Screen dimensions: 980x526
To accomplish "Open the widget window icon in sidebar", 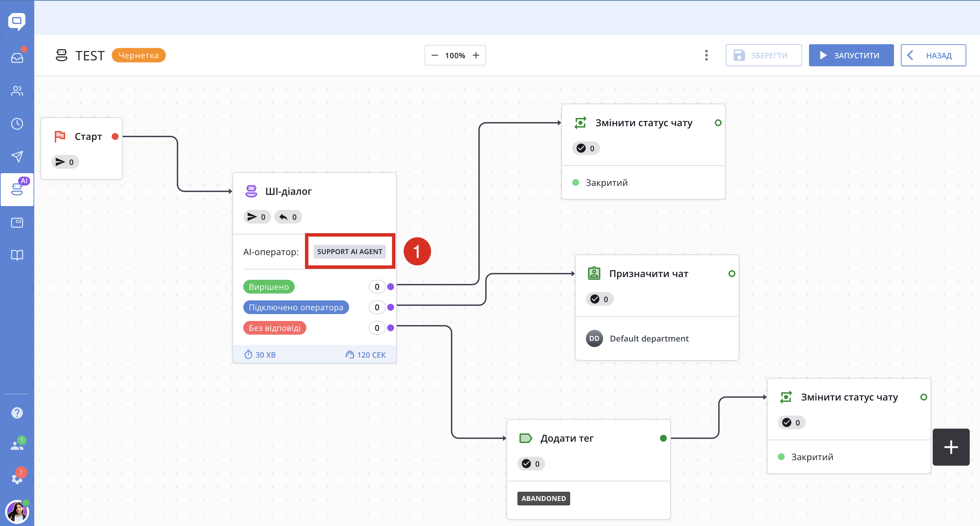I will click(17, 222).
